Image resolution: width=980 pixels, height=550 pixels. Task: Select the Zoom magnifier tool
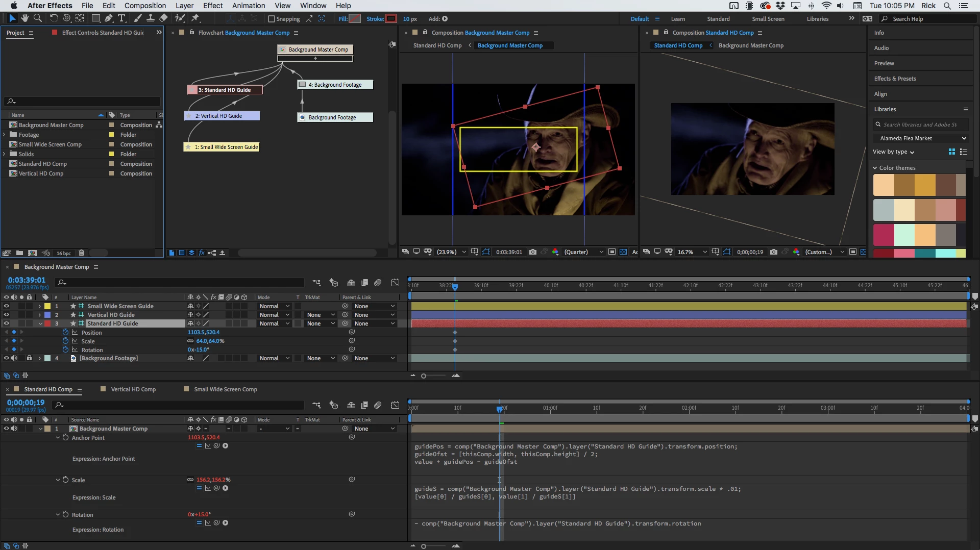click(37, 18)
